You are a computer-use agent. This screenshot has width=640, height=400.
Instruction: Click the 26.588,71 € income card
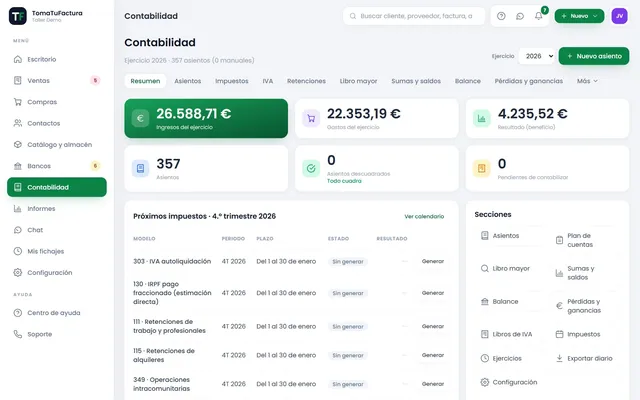point(206,118)
